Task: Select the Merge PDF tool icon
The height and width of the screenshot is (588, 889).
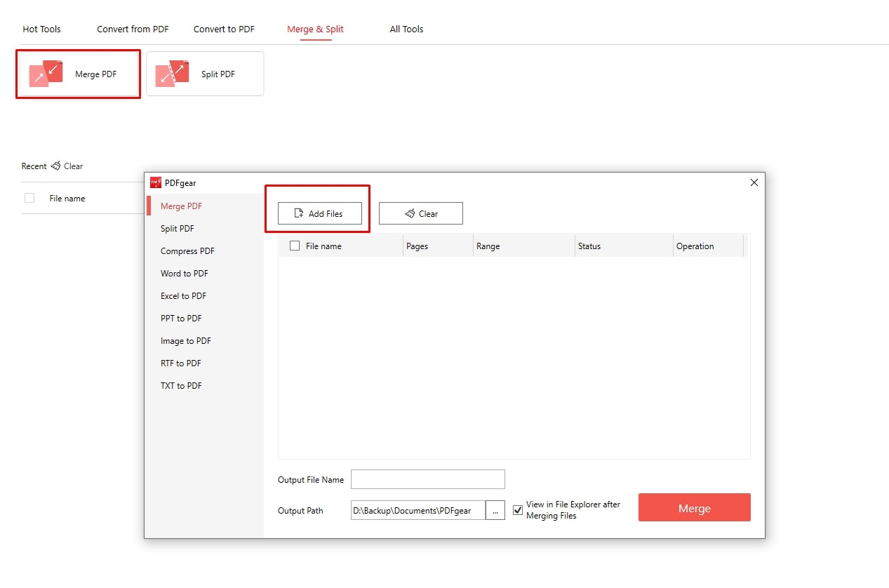Action: 44,73
